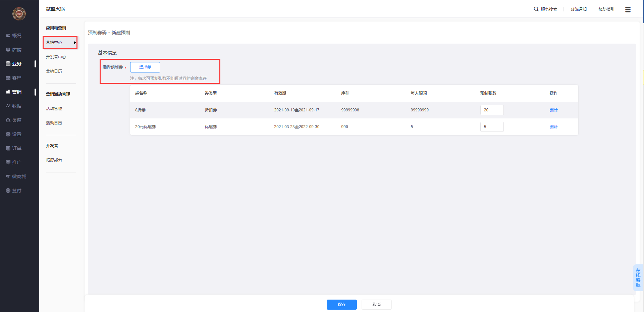Open 在线客服 floating widget
Viewport: 644px width, 312px height.
[638, 278]
